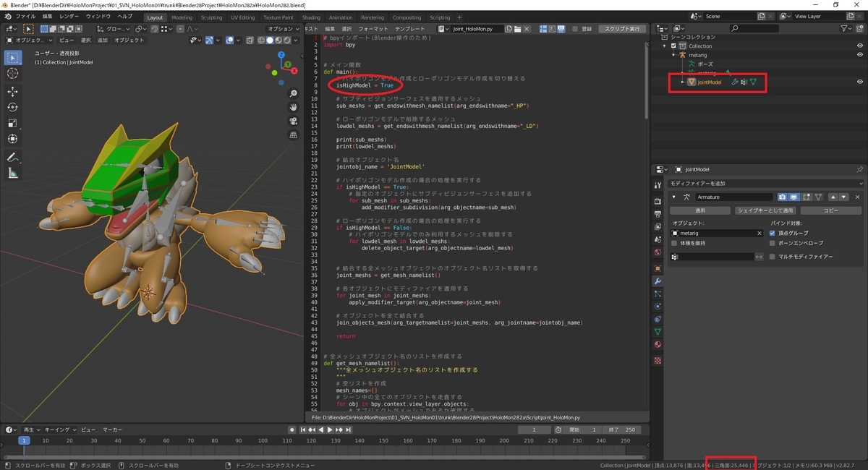This screenshot has height=470, width=868.
Task: Open the Texture checker properties tab
Action: click(658, 360)
